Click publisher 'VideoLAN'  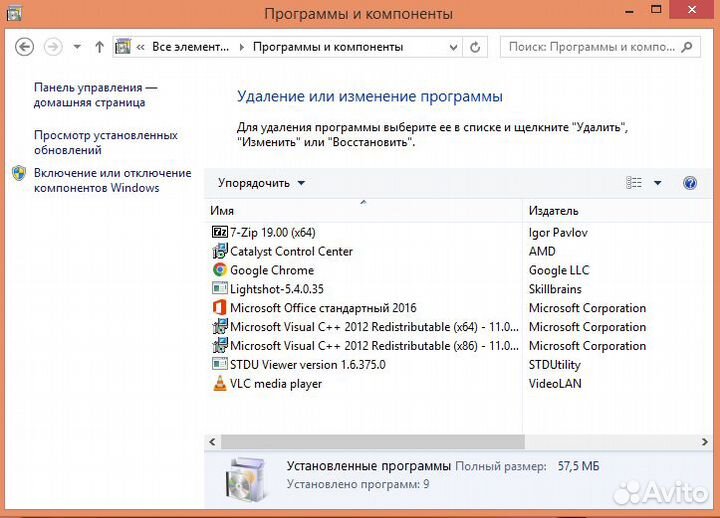pyautogui.click(x=555, y=383)
